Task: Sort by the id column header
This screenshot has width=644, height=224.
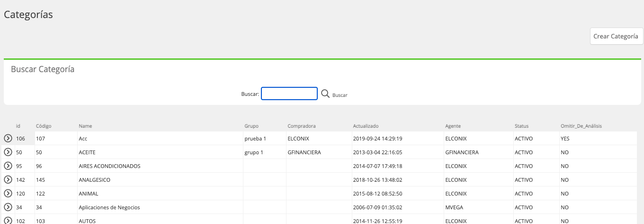Action: [18, 126]
